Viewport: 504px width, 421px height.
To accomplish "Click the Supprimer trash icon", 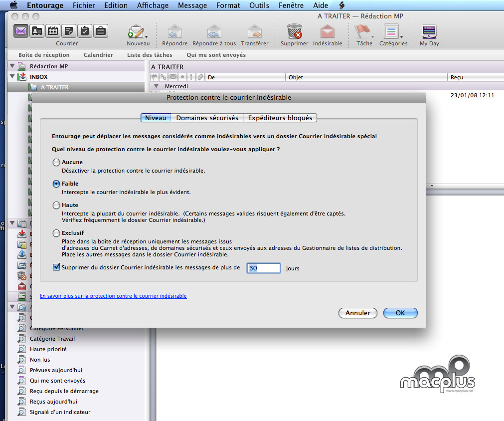I will click(x=295, y=31).
